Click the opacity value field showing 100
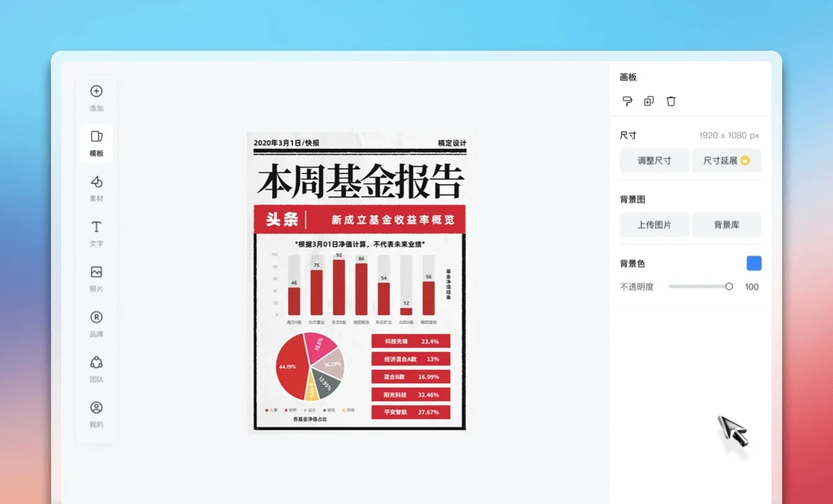Screen dimensions: 833x504 (751, 286)
